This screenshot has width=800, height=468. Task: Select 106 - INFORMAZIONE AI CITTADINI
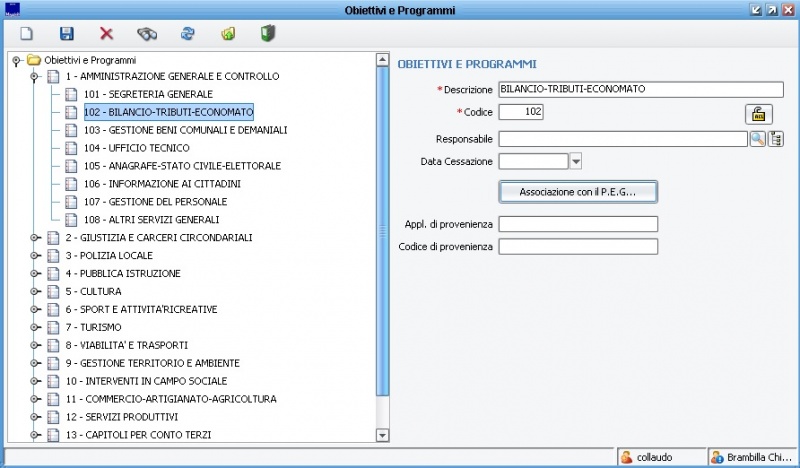point(162,184)
